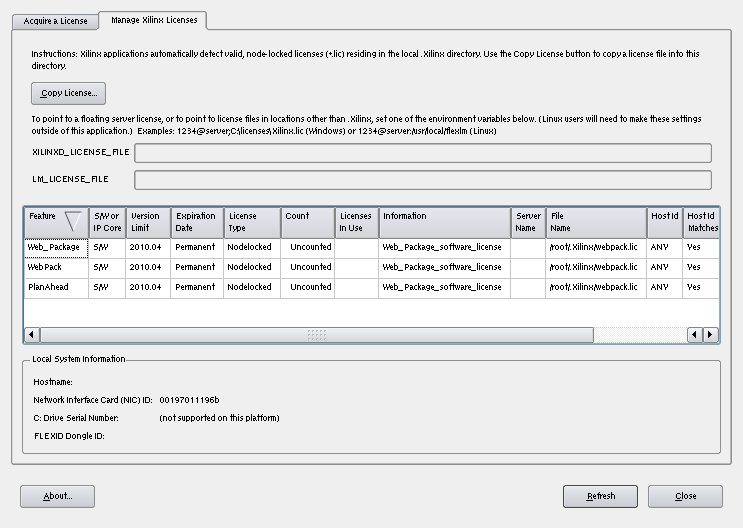Click the NIC ID value 00197011196b

[x=189, y=400]
